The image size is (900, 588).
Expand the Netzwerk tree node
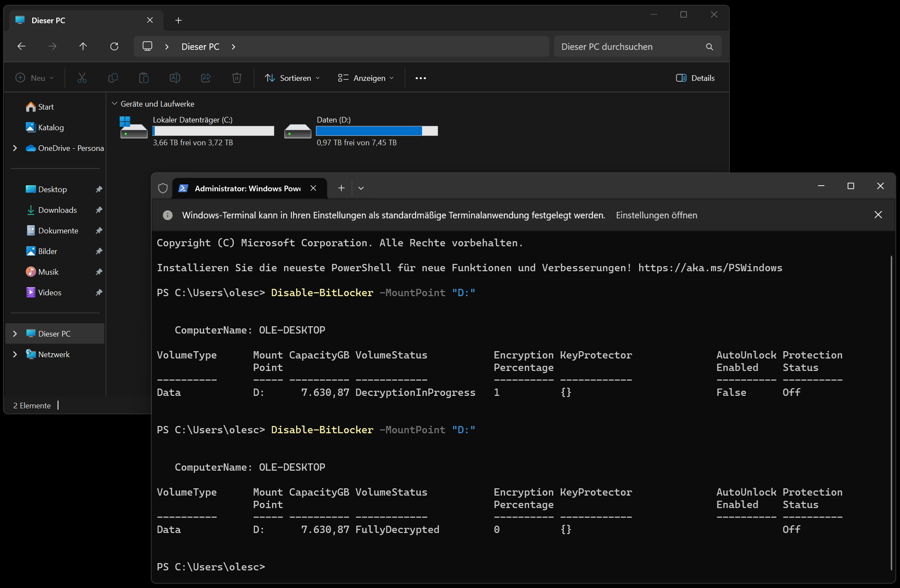(15, 355)
